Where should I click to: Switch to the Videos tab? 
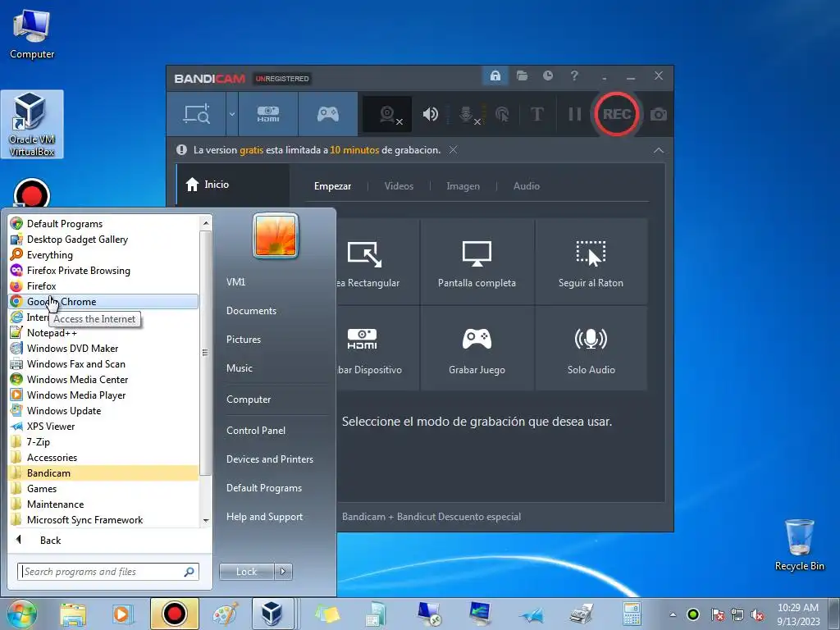pyautogui.click(x=399, y=186)
